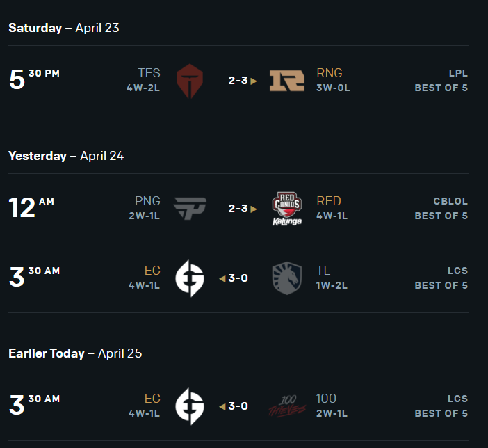Click the EG logo in the TL match

pyautogui.click(x=189, y=278)
